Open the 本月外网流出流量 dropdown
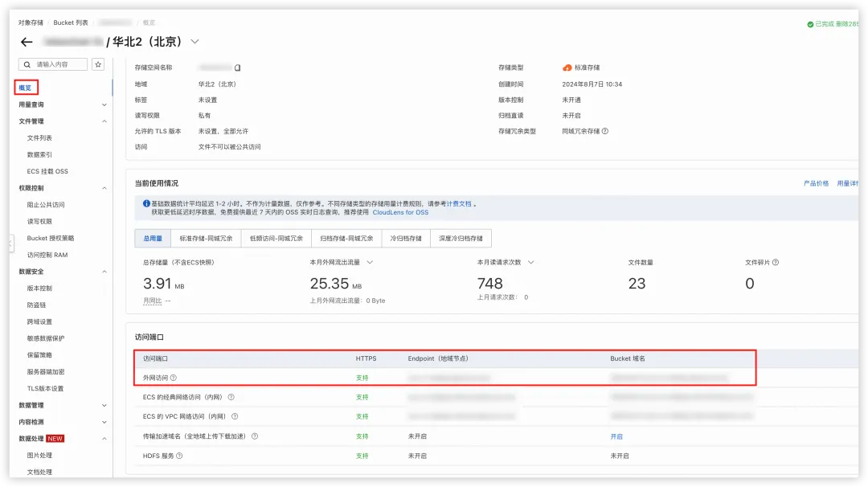The height and width of the screenshot is (487, 868). tap(370, 262)
